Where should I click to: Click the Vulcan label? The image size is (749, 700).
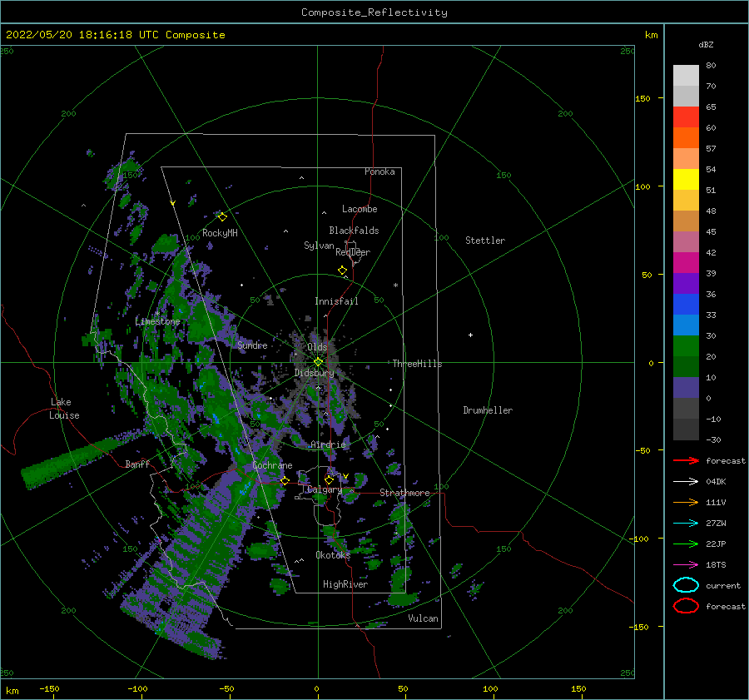click(423, 618)
